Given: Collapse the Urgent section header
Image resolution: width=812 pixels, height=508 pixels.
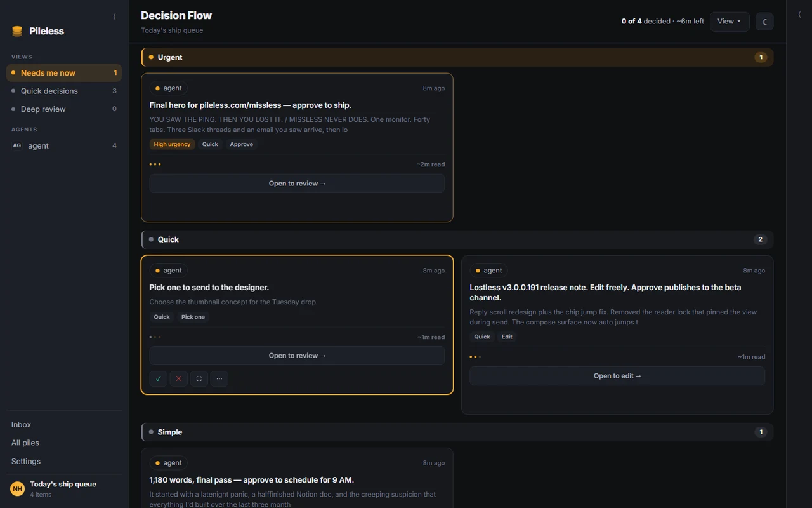Looking at the screenshot, I should (457, 57).
